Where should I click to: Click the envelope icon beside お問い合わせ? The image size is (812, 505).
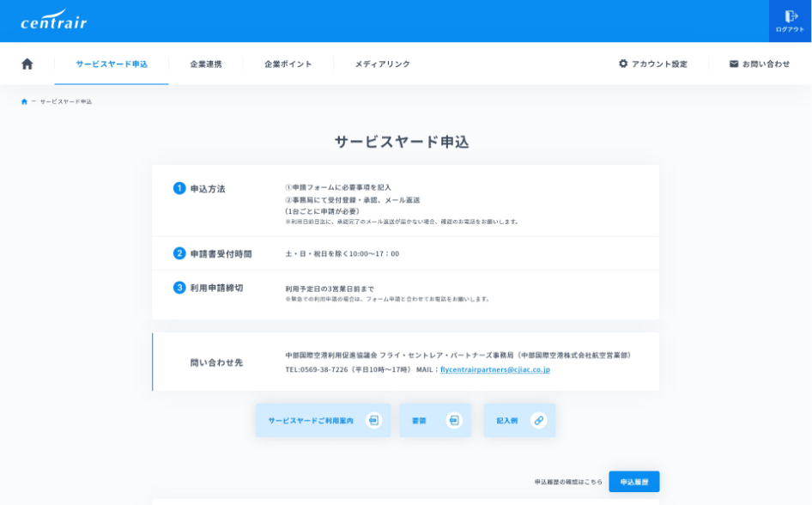(734, 64)
